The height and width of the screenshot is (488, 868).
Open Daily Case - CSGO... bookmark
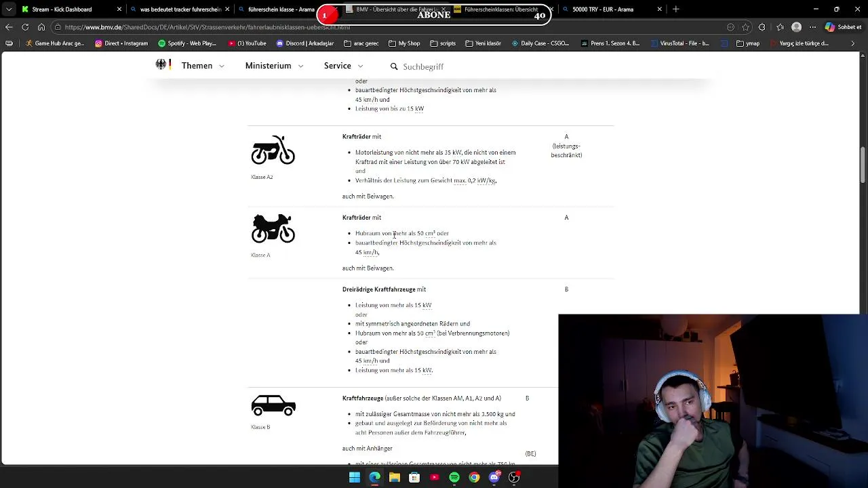coord(540,43)
